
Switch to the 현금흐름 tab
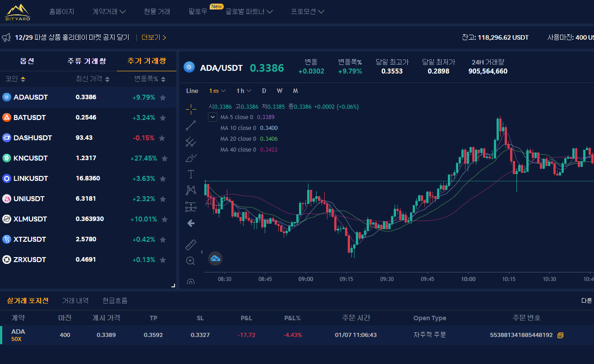pyautogui.click(x=115, y=300)
